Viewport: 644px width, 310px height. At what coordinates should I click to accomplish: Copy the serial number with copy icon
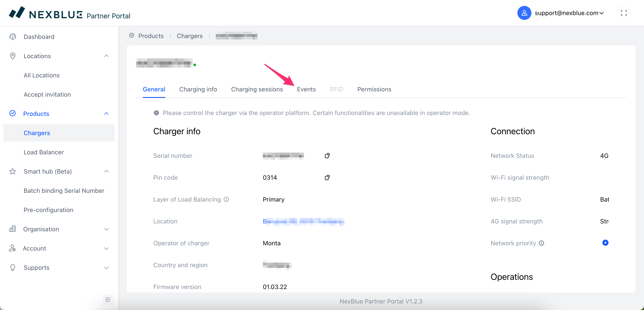click(x=327, y=156)
